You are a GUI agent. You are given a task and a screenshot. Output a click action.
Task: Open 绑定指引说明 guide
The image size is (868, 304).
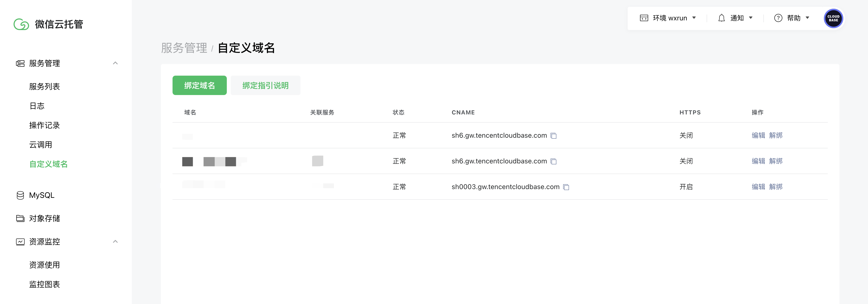point(265,86)
